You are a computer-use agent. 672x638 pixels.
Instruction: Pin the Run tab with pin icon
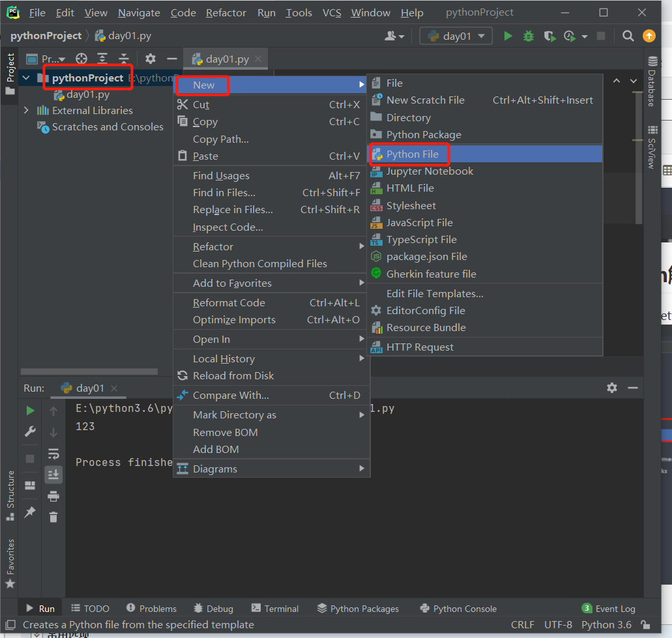tap(30, 512)
